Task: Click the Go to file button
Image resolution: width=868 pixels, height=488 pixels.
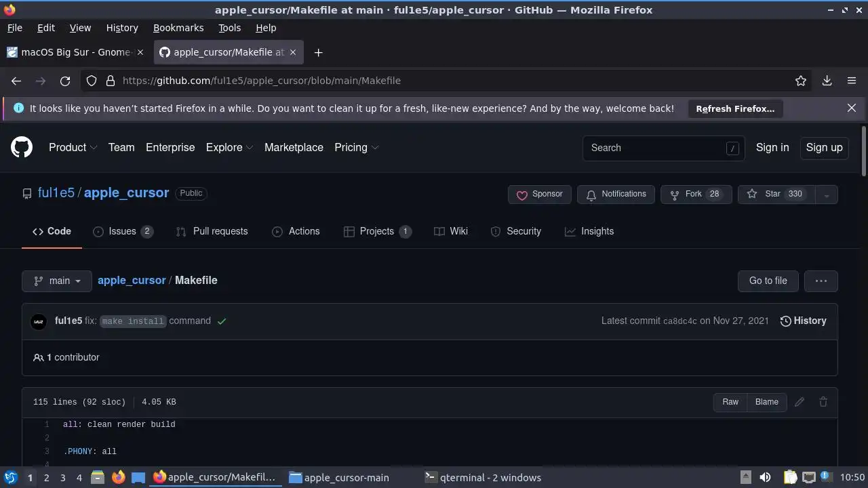Action: tap(768, 281)
